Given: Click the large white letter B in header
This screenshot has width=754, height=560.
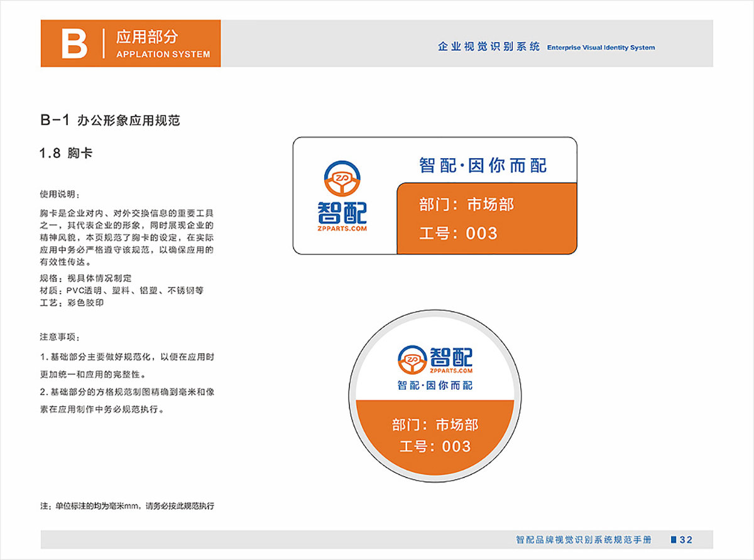Looking at the screenshot, I should pos(75,43).
